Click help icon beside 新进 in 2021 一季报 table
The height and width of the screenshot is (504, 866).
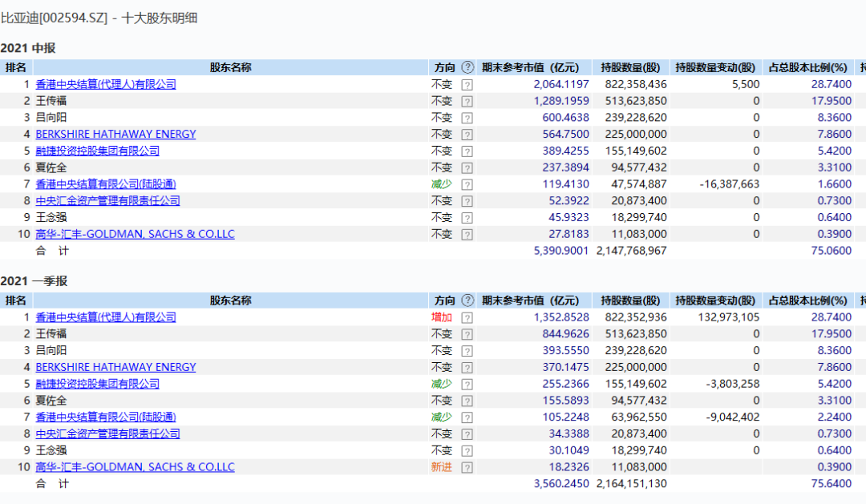(467, 468)
